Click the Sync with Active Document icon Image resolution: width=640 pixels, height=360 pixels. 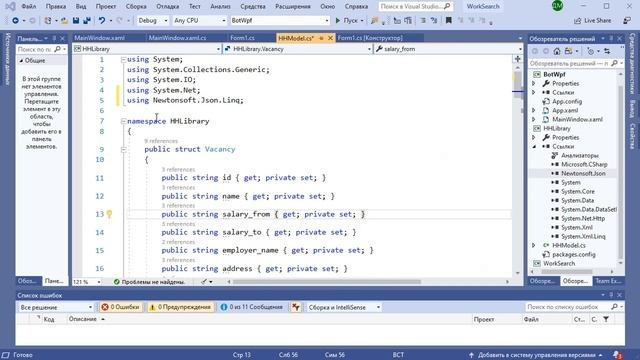607,51
